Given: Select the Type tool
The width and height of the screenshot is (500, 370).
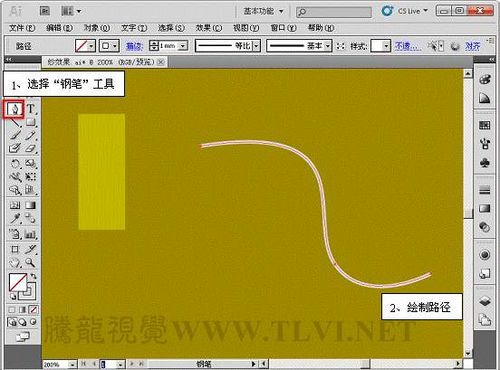Looking at the screenshot, I should [31, 109].
